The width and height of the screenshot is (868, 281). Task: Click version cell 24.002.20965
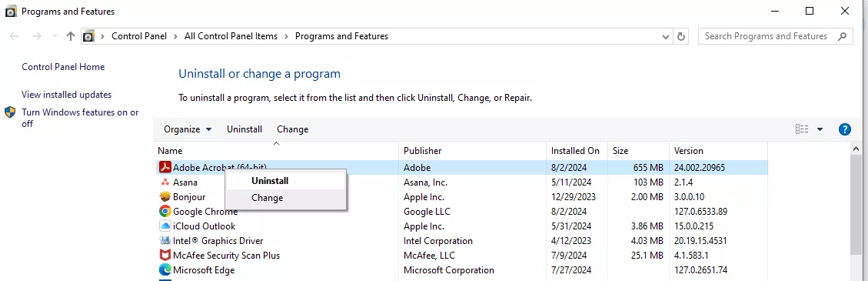point(699,167)
